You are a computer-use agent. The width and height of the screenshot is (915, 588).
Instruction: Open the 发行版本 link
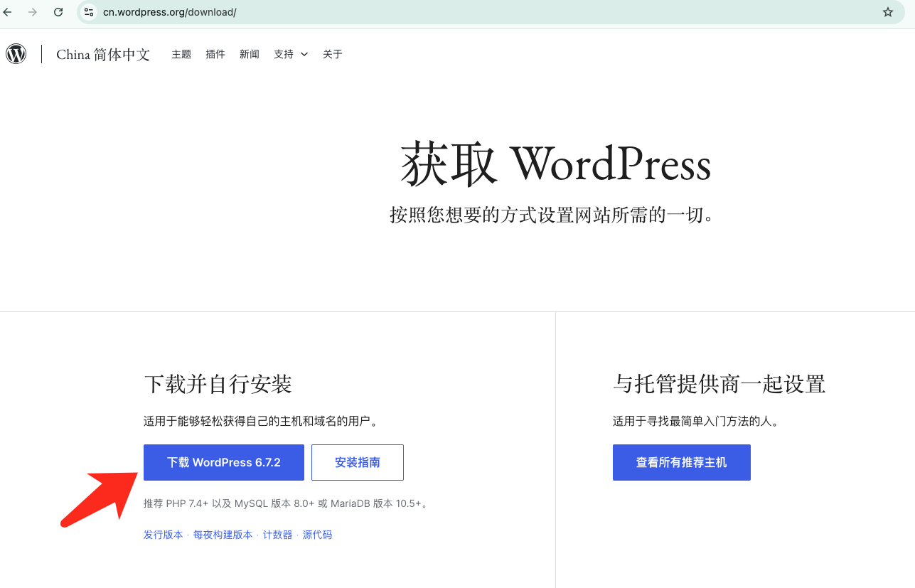click(x=163, y=535)
